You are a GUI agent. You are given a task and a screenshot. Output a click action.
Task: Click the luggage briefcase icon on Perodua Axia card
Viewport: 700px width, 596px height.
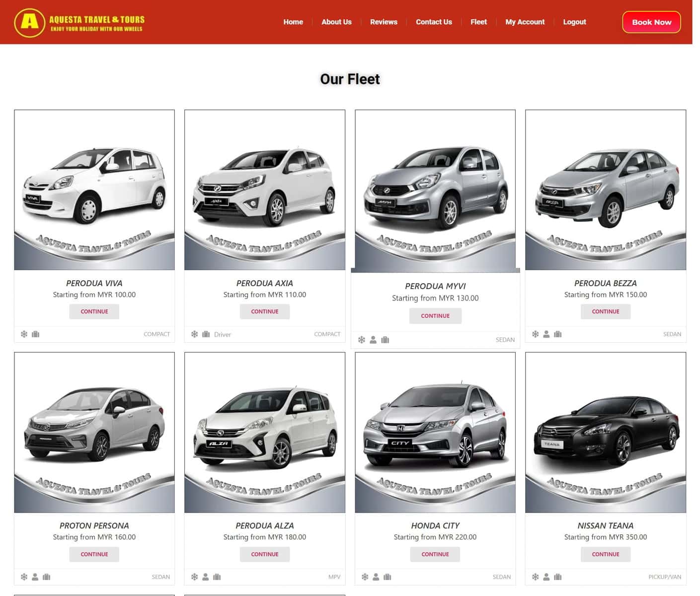(206, 334)
